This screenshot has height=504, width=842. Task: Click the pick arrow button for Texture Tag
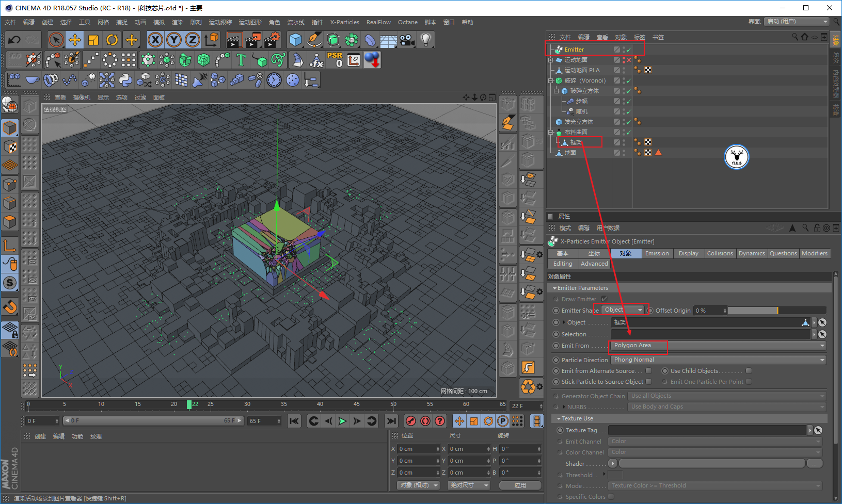818,430
